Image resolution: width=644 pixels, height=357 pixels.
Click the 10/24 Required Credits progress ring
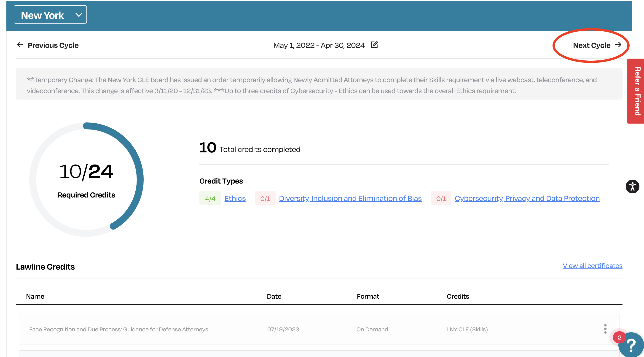click(86, 180)
